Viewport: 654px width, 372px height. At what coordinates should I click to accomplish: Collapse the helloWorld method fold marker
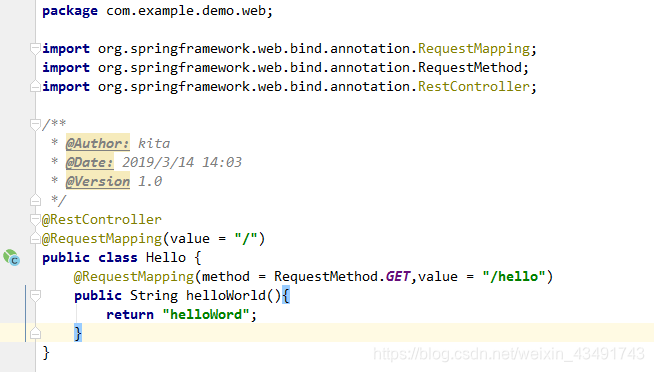click(x=35, y=296)
